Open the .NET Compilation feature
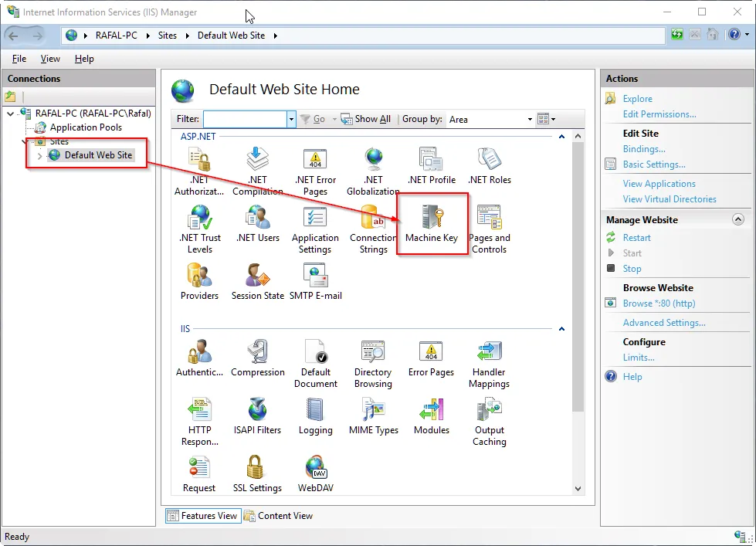Viewport: 756px width, 546px height. tap(257, 171)
